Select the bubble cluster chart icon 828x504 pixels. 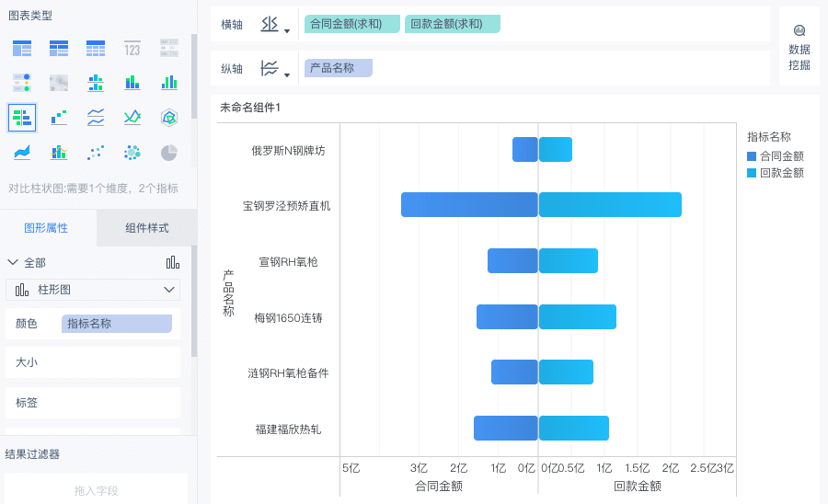coord(132,153)
